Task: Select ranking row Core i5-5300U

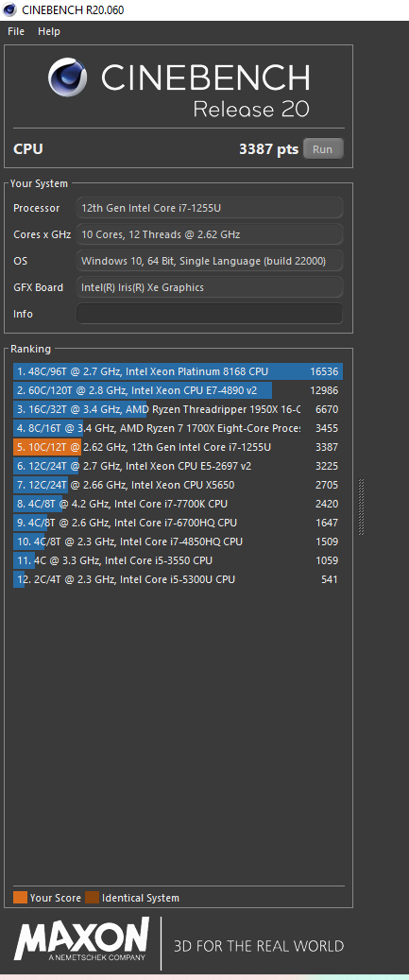Action: coord(178,579)
